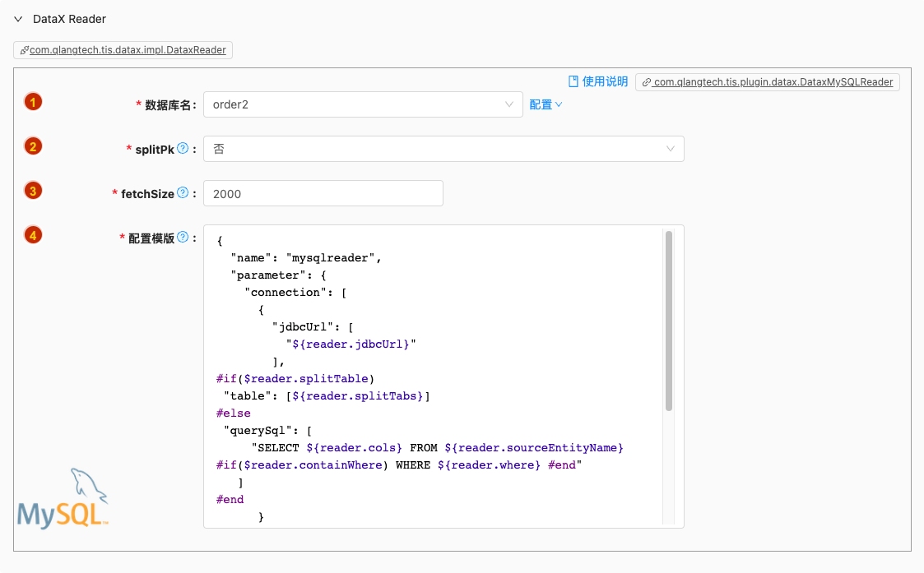The height and width of the screenshot is (573, 924).
Task: Expand the 配置 dropdown menu
Action: point(546,105)
